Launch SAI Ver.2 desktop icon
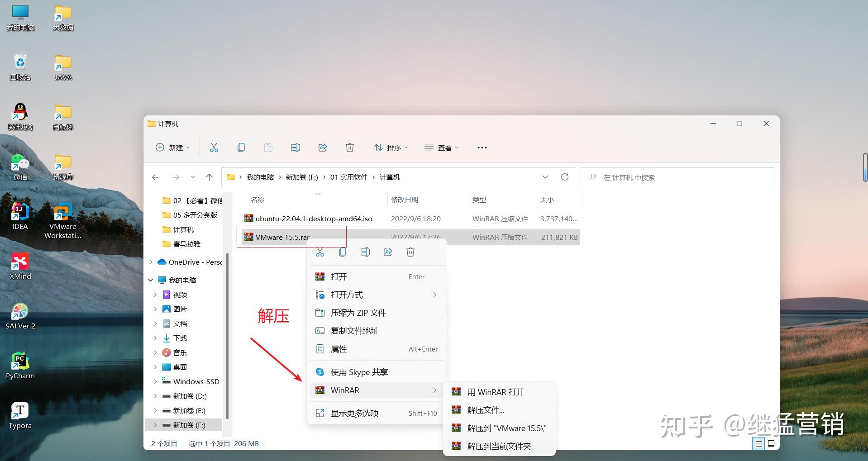This screenshot has width=868, height=461. coord(20,316)
